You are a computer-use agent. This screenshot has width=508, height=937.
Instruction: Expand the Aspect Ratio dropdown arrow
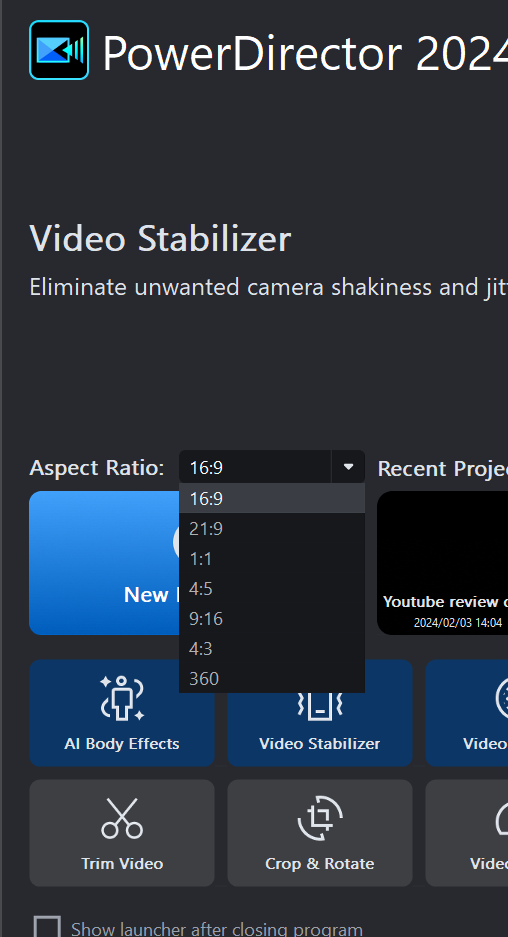[348, 467]
